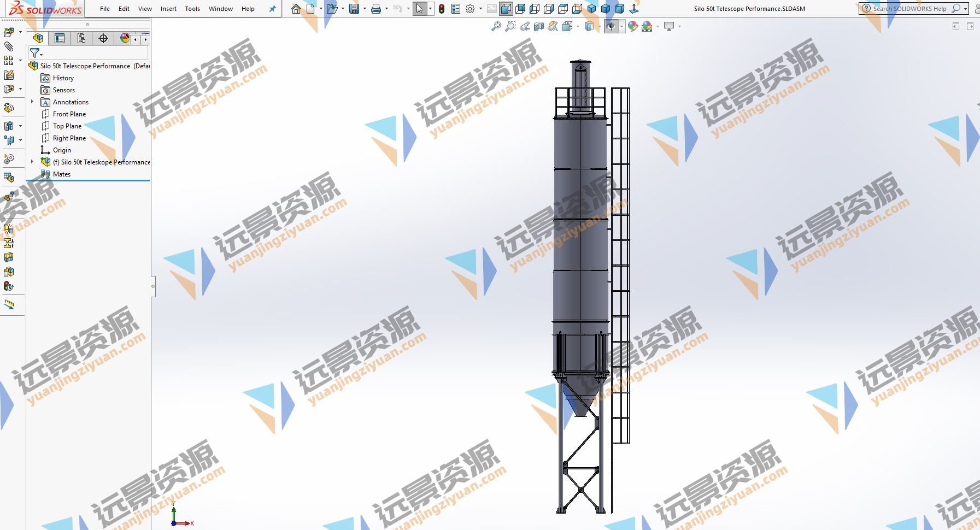Viewport: 980px width, 530px height.
Task: Click the Rebuild traffic light icon
Action: 442,9
